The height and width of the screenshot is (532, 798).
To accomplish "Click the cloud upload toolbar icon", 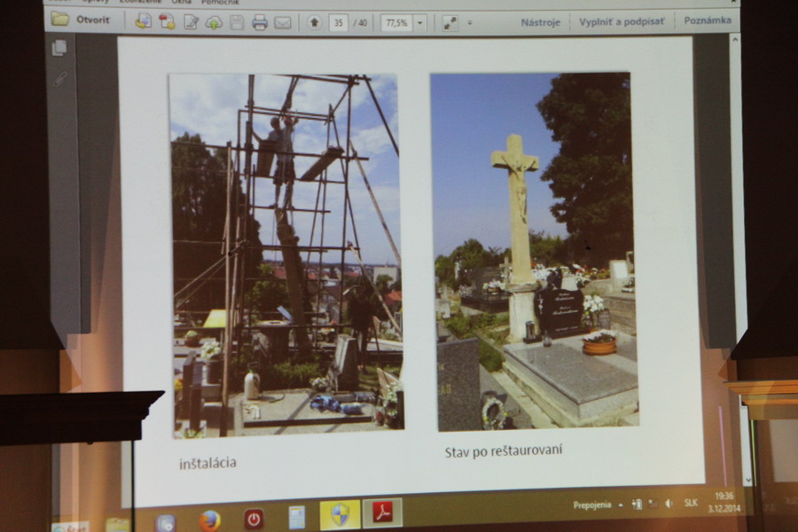I will 214,22.
